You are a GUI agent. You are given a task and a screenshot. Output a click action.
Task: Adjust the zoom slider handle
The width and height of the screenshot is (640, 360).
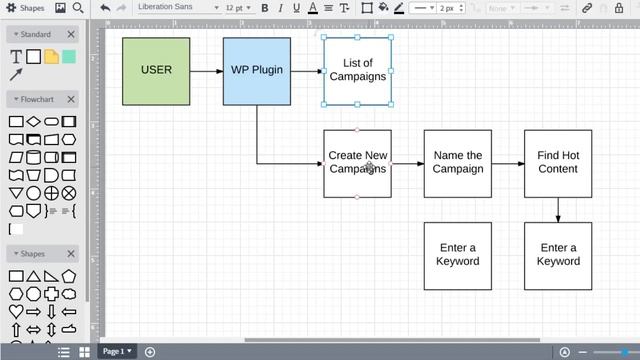click(x=624, y=352)
